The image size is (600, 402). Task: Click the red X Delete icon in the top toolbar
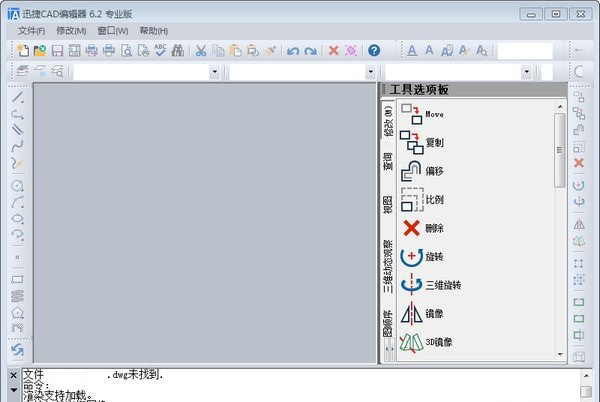(334, 50)
